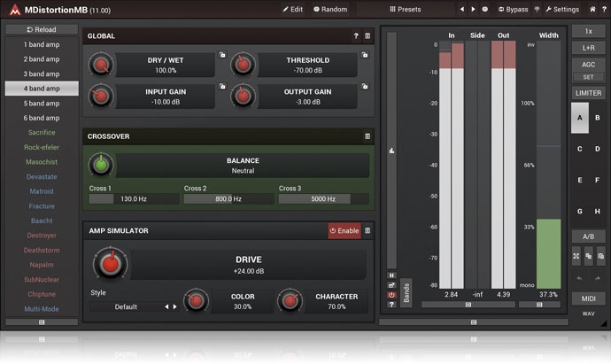Click the help icon in Global panel header
The image size is (611, 364).
coord(356,36)
